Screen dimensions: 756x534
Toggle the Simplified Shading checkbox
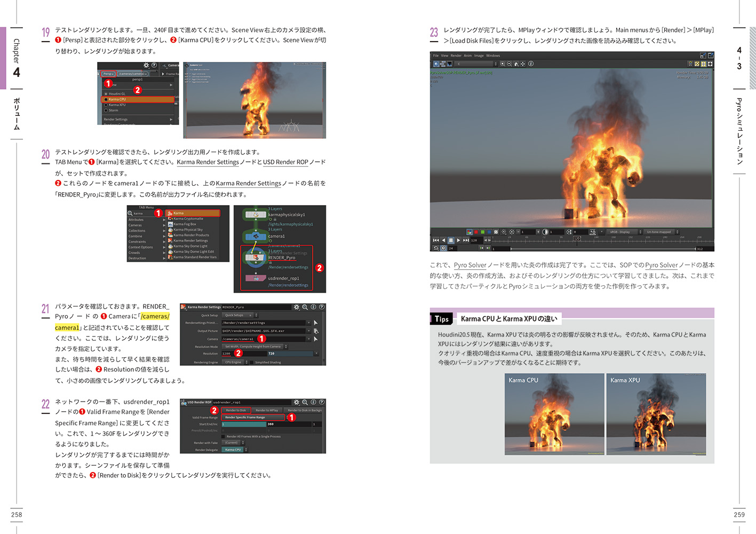point(252,363)
